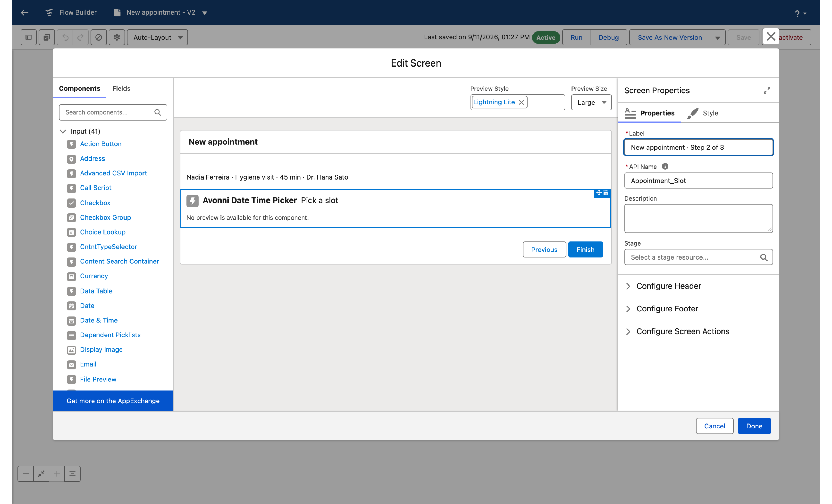Collapse the Input (41) component group
This screenshot has width=832, height=504.
point(63,131)
